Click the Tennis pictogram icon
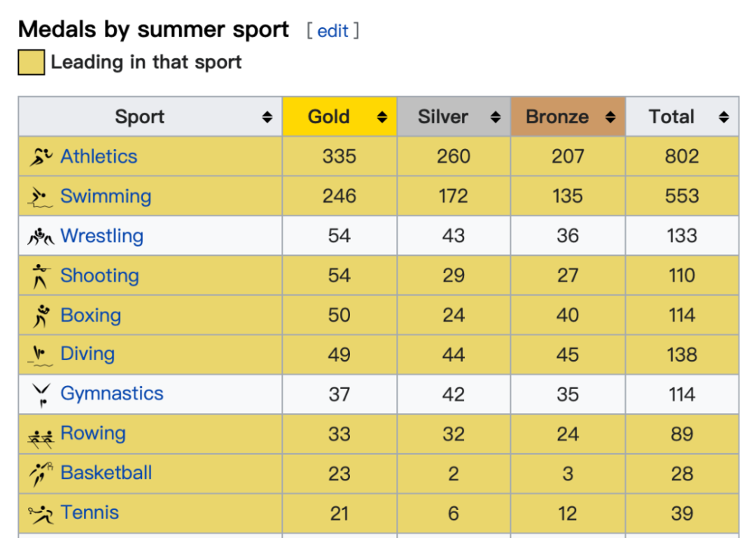The height and width of the screenshot is (538, 756). click(x=41, y=514)
